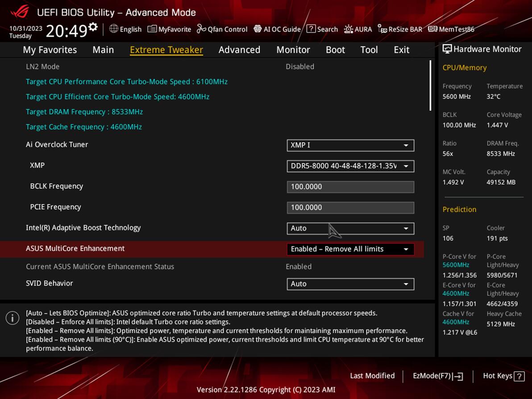Click SP 106 value
This screenshot has width=532, height=399.
click(x=448, y=238)
